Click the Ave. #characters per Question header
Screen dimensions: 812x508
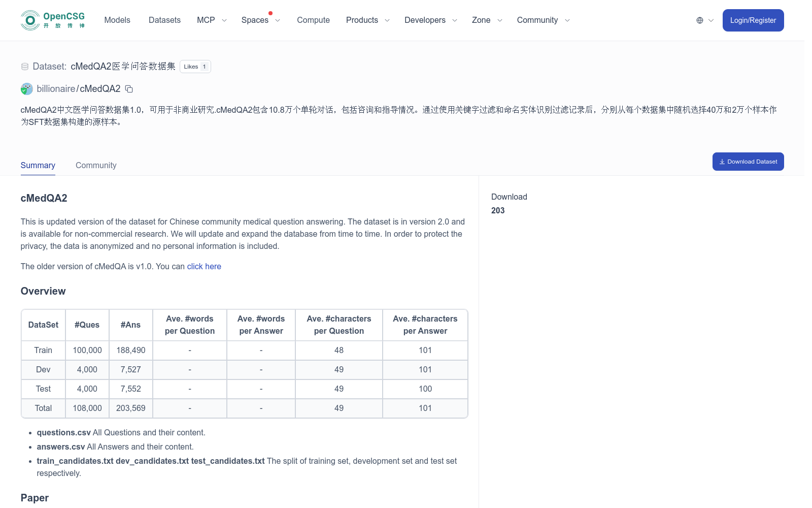(339, 325)
